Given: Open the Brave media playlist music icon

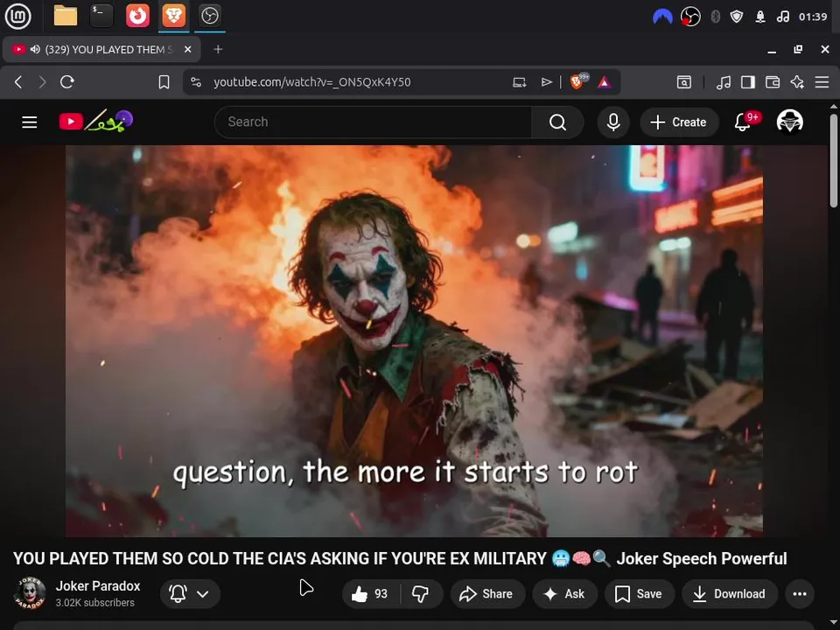Looking at the screenshot, I should pyautogui.click(x=724, y=82).
